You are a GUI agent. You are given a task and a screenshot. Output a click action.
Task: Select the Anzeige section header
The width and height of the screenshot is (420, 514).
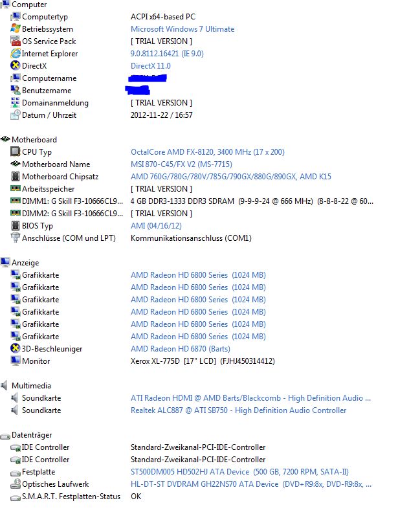tap(25, 263)
